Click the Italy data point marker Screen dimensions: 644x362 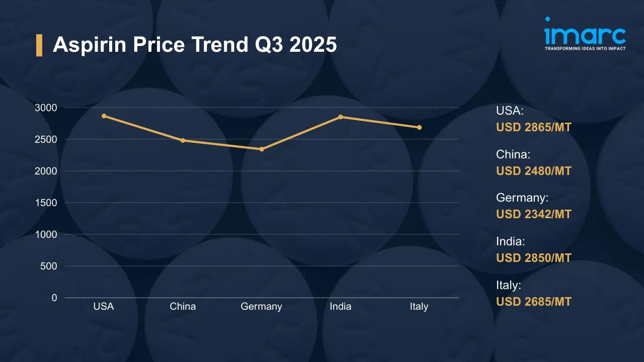point(419,127)
